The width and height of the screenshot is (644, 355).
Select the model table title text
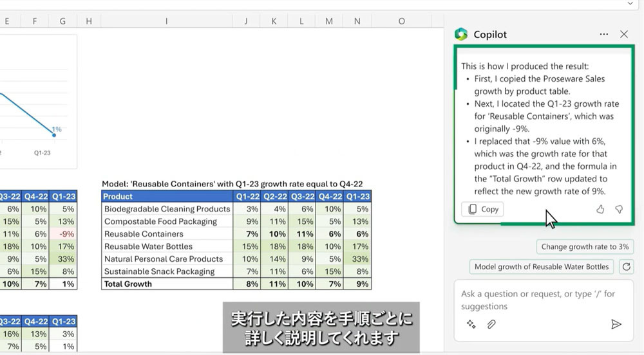coord(232,184)
